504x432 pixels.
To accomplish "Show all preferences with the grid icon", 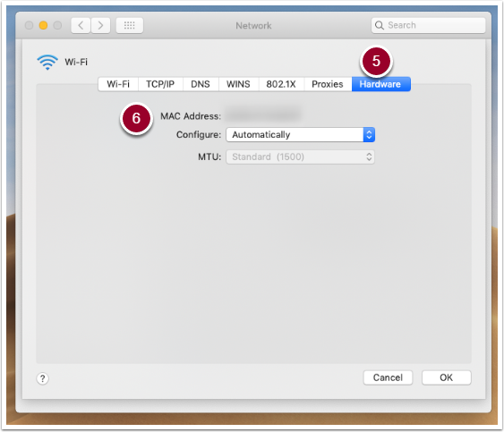I will (130, 25).
